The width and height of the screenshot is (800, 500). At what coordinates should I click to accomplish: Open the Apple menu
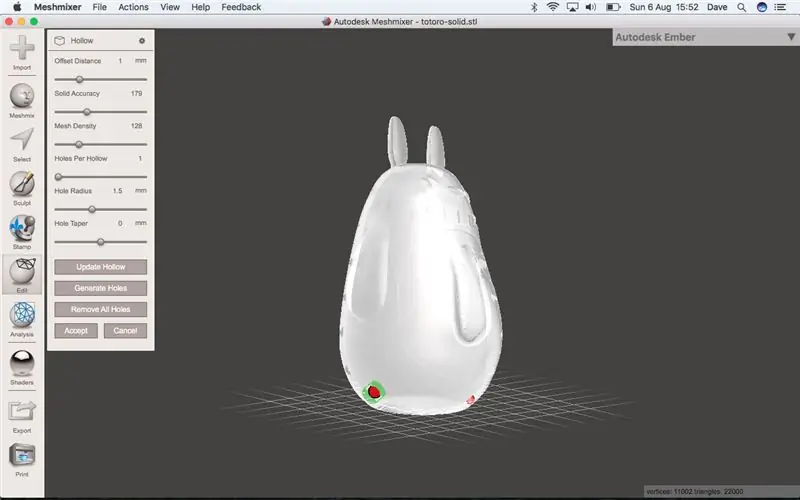(17, 7)
